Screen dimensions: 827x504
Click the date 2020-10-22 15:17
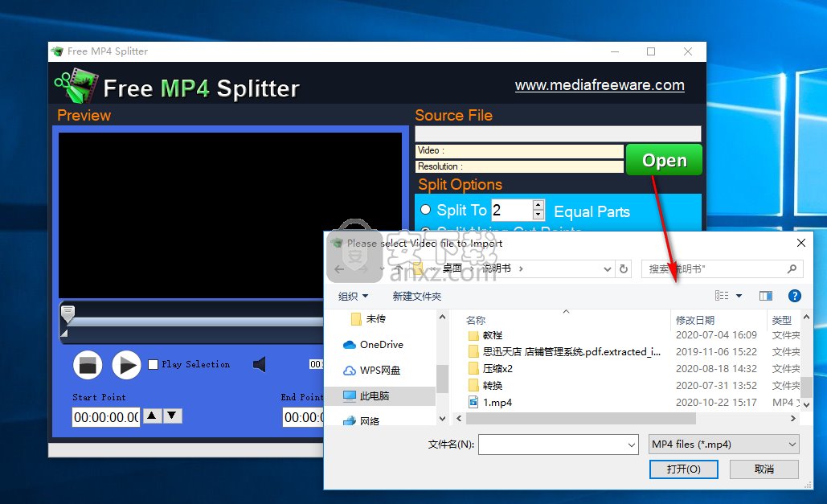pyautogui.click(x=716, y=402)
